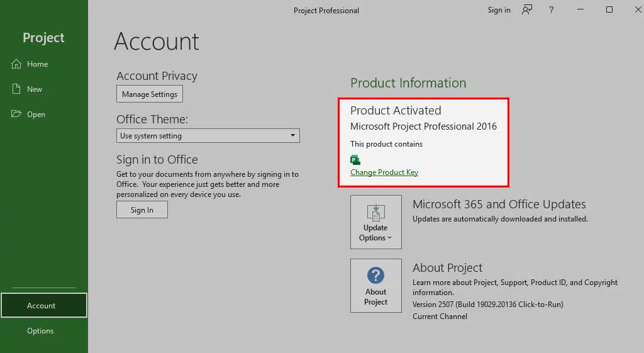Click the green Project app icon
Screen dimensions: 644x353
(355, 160)
